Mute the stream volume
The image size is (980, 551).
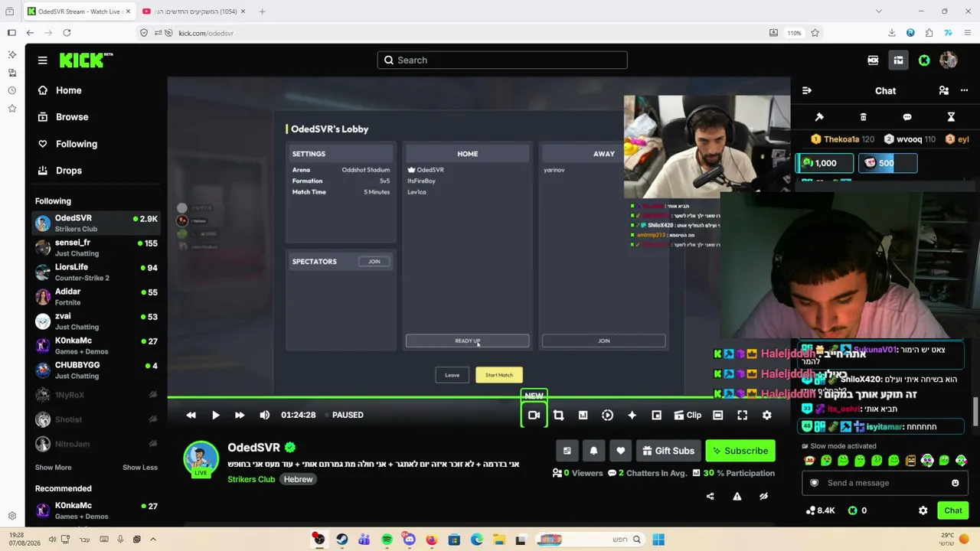coord(265,415)
